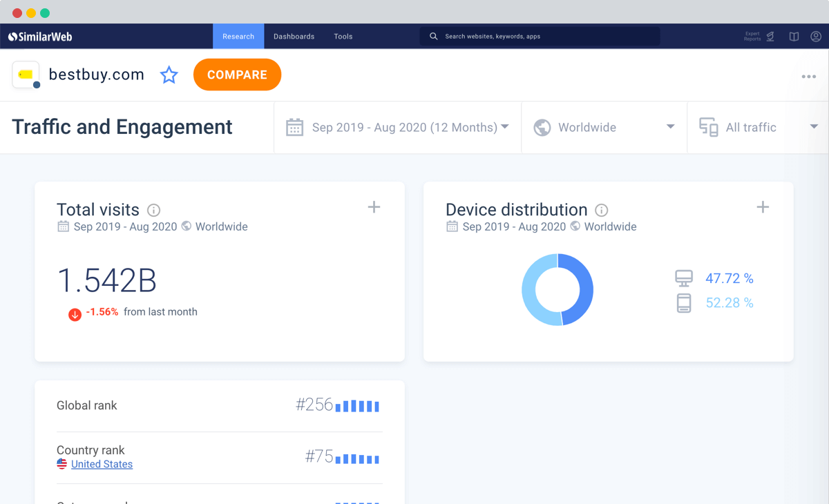Open the Sep 2019 - Aug 2020 date dropdown
The width and height of the screenshot is (829, 504).
pyautogui.click(x=398, y=127)
